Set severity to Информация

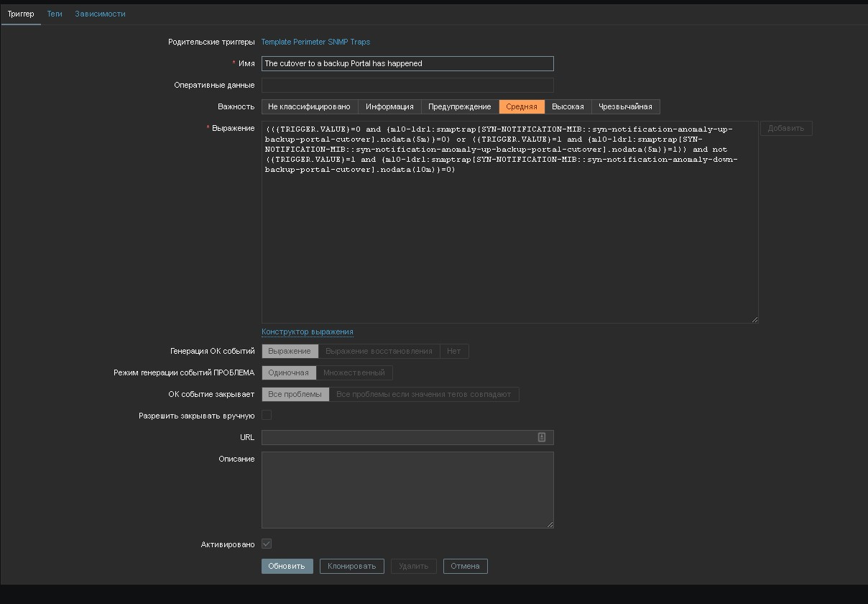coord(389,106)
